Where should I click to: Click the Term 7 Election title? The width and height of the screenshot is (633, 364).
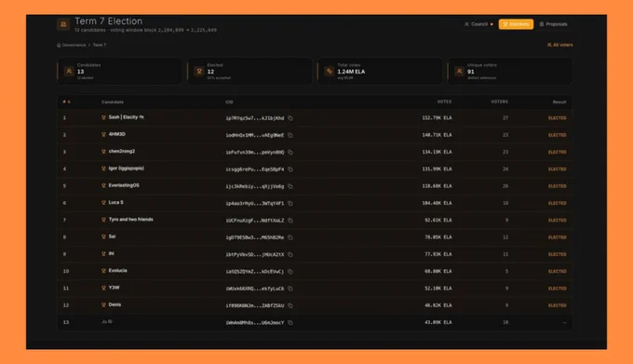(109, 21)
